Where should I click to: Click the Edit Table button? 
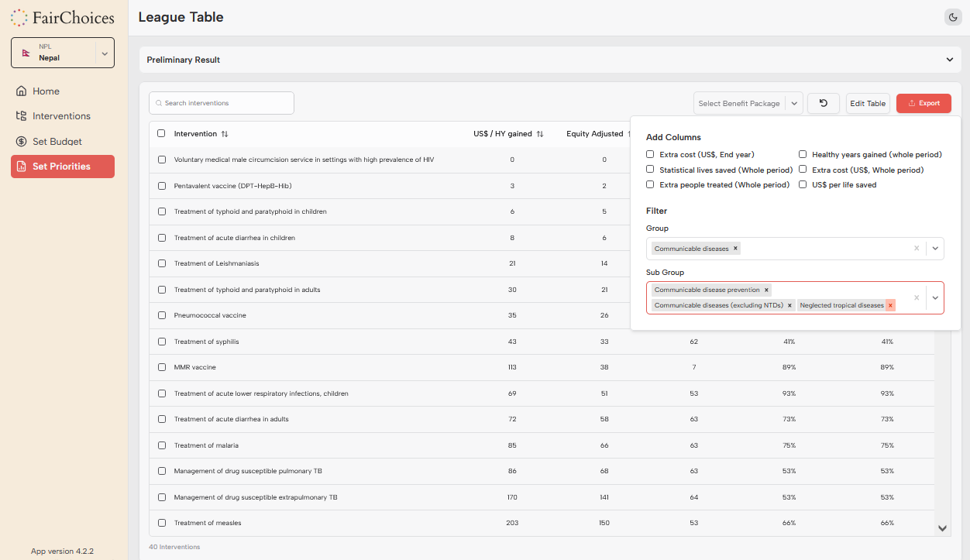[x=867, y=103]
